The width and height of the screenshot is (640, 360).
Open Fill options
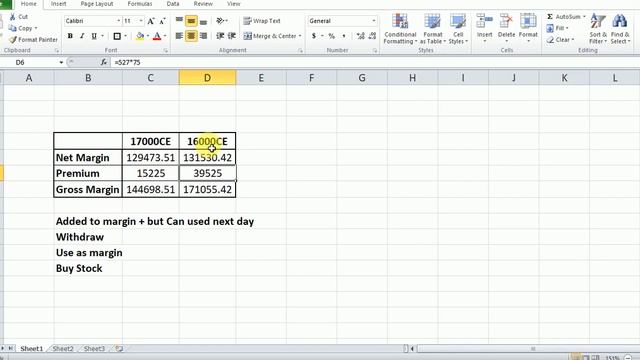pyautogui.click(x=558, y=28)
